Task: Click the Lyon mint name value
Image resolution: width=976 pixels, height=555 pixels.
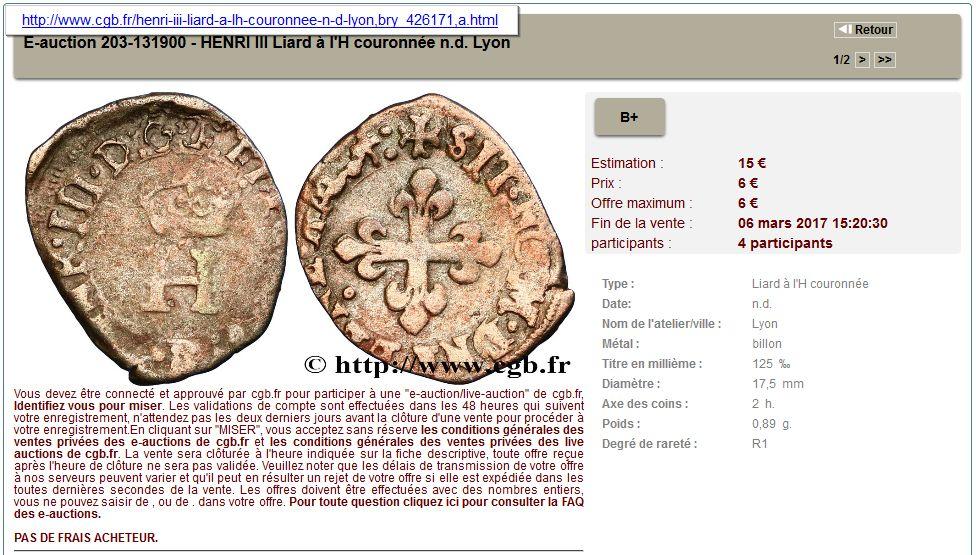Action: tap(764, 324)
